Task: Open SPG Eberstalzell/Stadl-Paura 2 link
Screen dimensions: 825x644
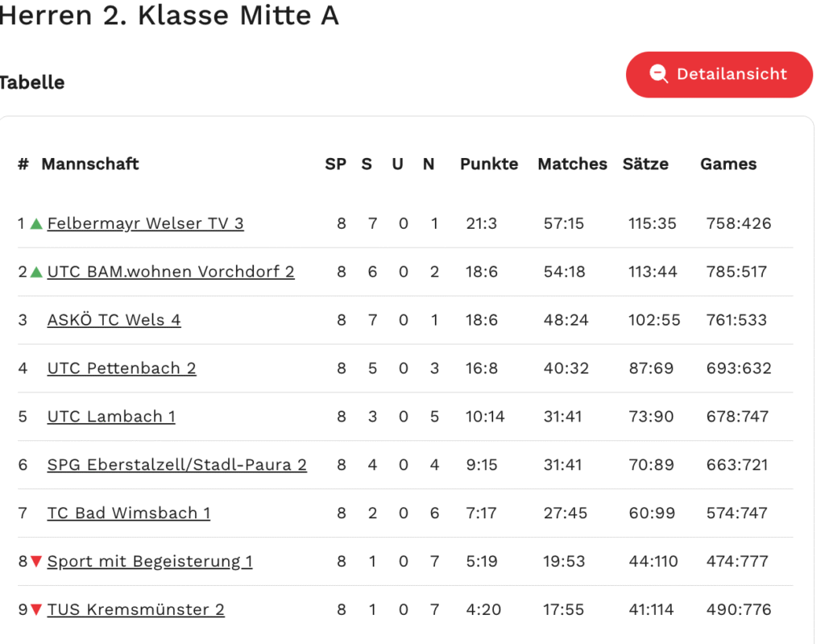Action: 176,465
